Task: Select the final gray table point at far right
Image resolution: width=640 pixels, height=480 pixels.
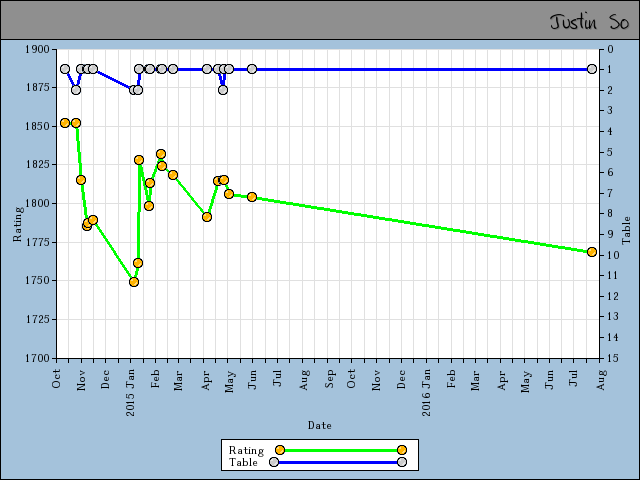Action: pos(591,69)
